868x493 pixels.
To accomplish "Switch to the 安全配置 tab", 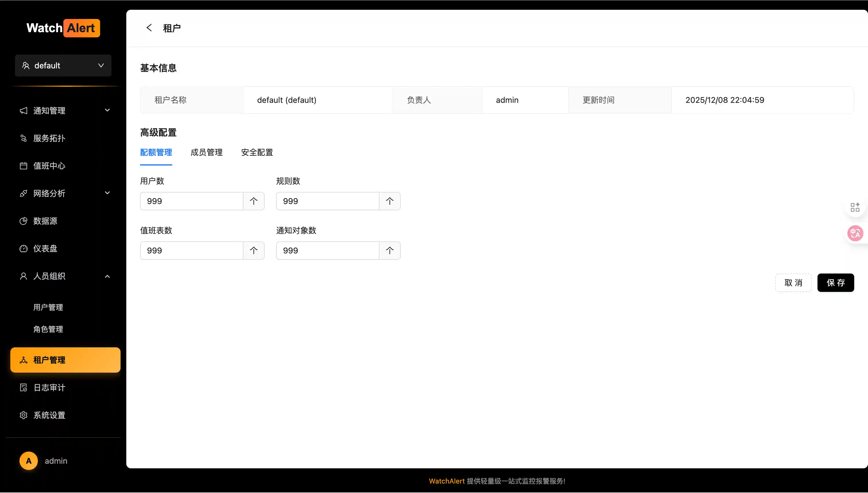I will tap(257, 152).
